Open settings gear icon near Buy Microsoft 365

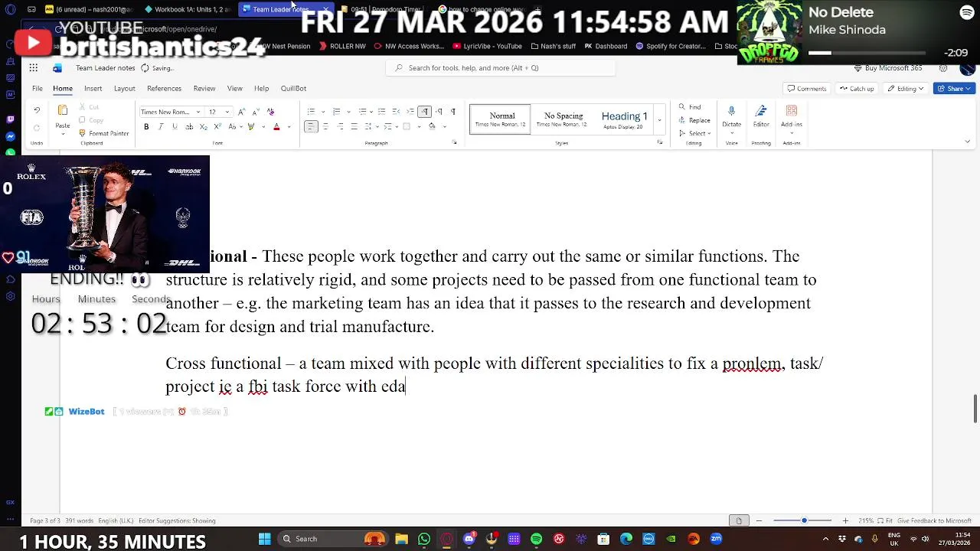[943, 68]
